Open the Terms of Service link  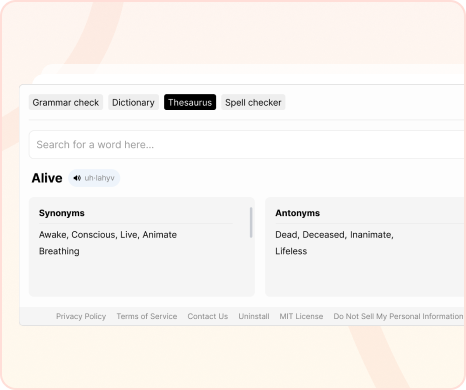coord(147,316)
